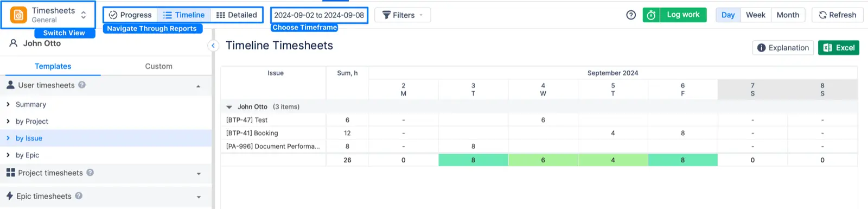This screenshot has width=868, height=209.
Task: Click the John Otto user avatar icon
Action: tap(14, 43)
